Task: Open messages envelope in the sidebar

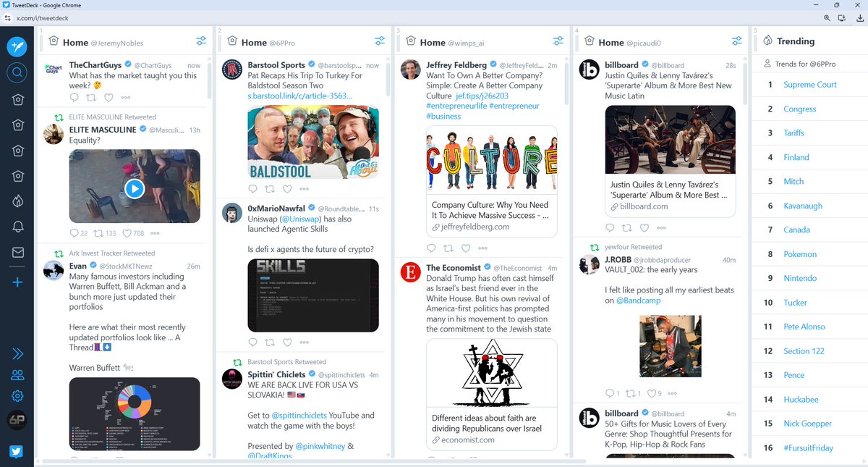Action: [17, 253]
